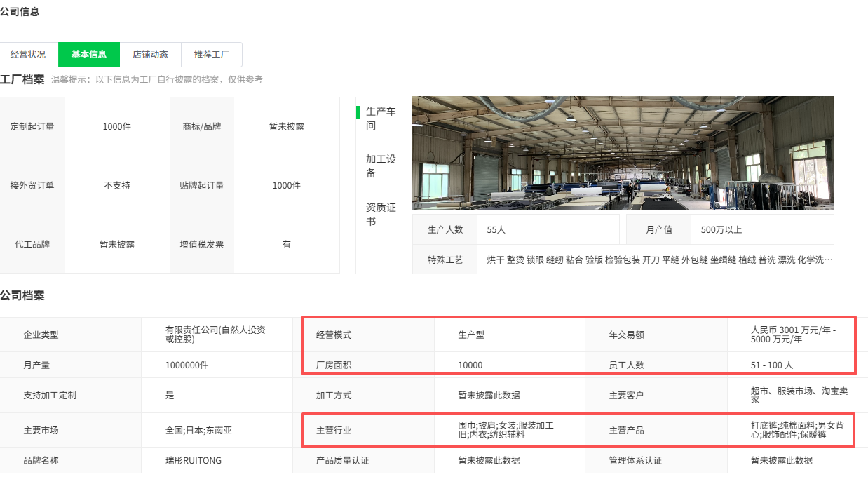Expand the truncated 特殊工艺 process list
The height and width of the screenshot is (491, 868).
[x=829, y=259]
